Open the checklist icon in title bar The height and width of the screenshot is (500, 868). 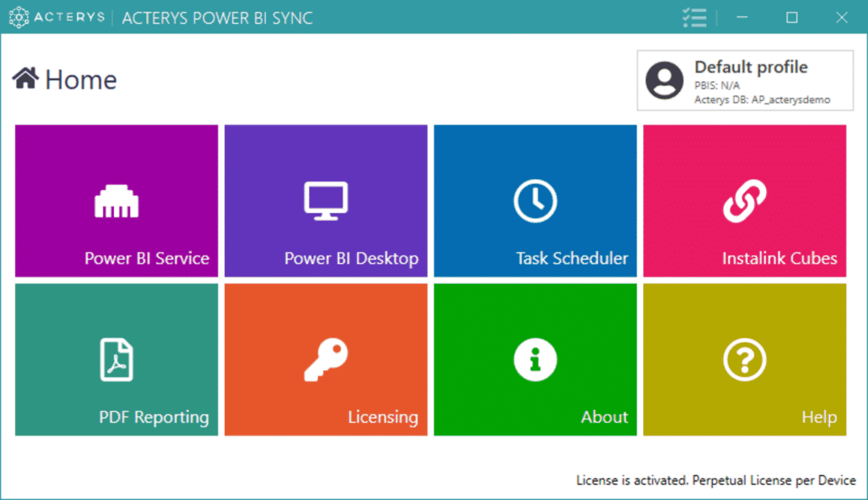tap(694, 18)
